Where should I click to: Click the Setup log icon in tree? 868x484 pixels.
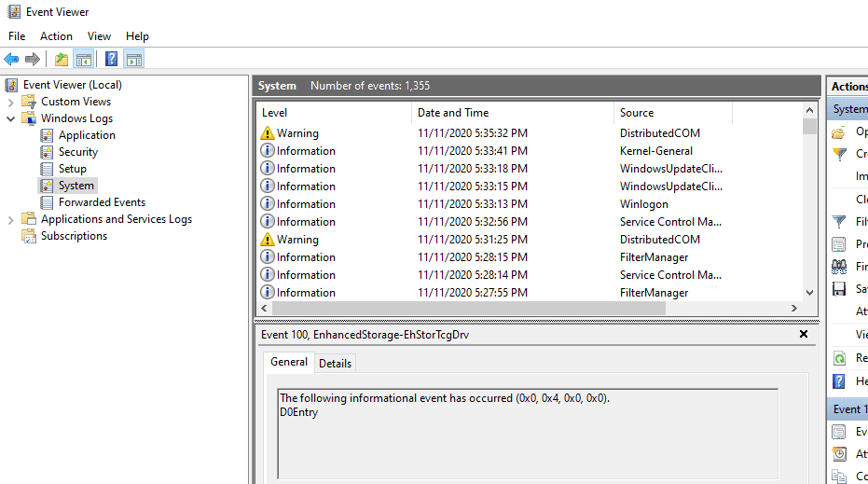click(47, 169)
